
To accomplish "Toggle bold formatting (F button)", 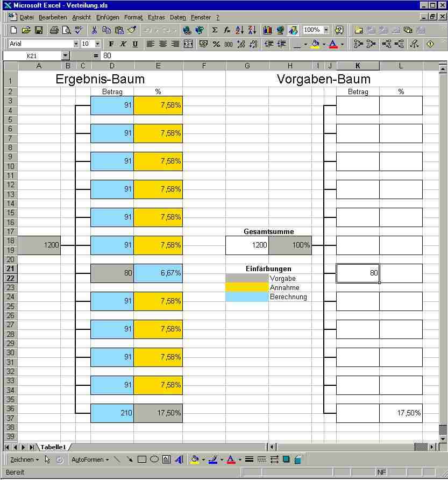I will pyautogui.click(x=111, y=44).
